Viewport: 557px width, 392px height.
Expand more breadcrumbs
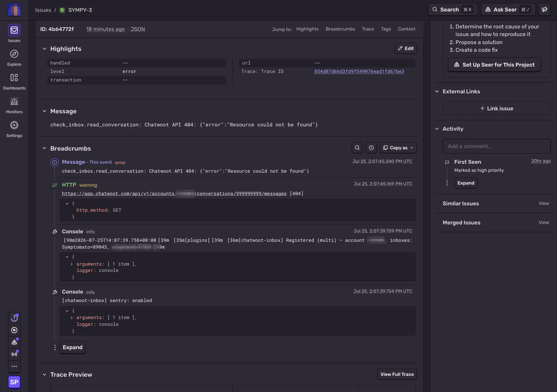click(x=73, y=347)
